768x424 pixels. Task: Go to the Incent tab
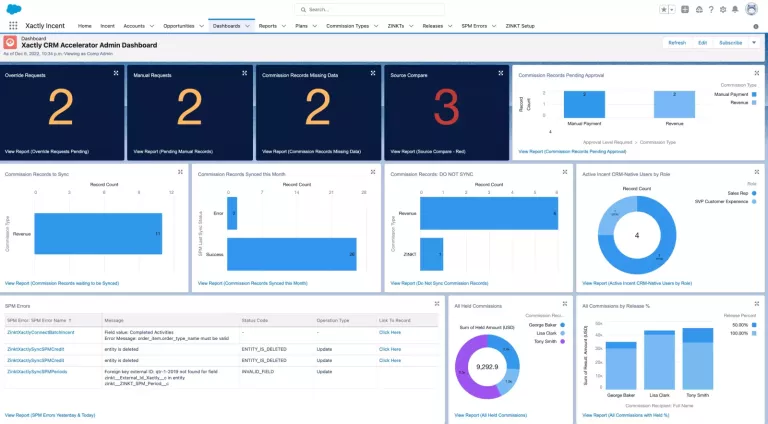point(107,26)
